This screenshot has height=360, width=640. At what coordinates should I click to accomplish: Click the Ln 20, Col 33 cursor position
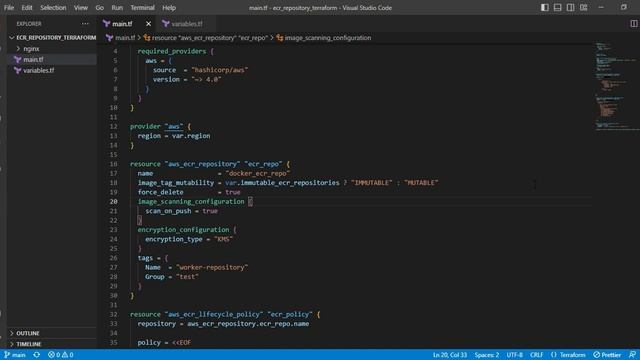click(x=449, y=355)
